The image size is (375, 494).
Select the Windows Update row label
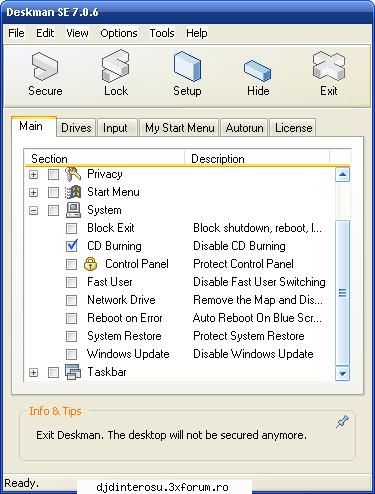(128, 354)
